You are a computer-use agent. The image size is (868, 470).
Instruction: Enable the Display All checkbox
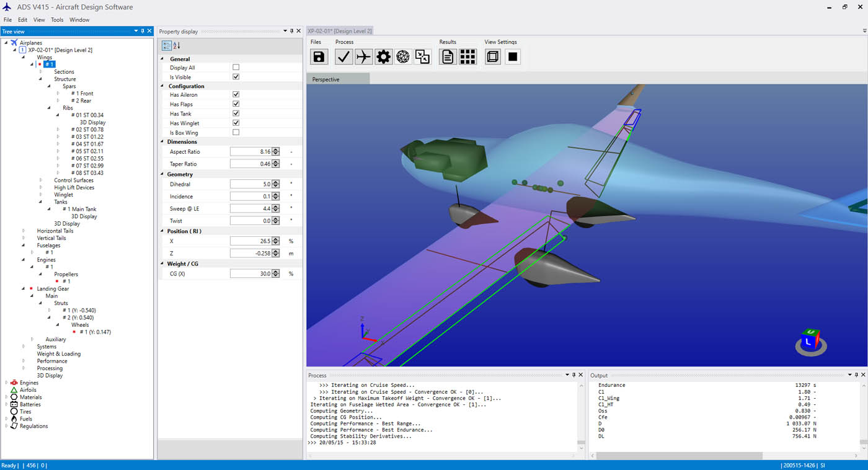pyautogui.click(x=236, y=67)
